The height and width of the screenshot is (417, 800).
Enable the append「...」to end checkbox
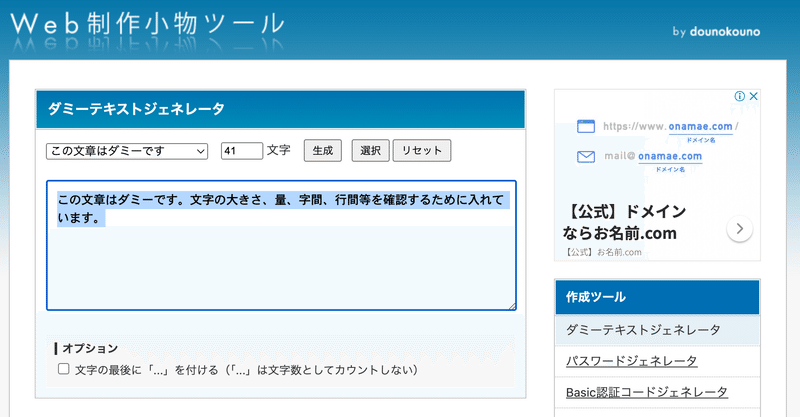[x=64, y=369]
